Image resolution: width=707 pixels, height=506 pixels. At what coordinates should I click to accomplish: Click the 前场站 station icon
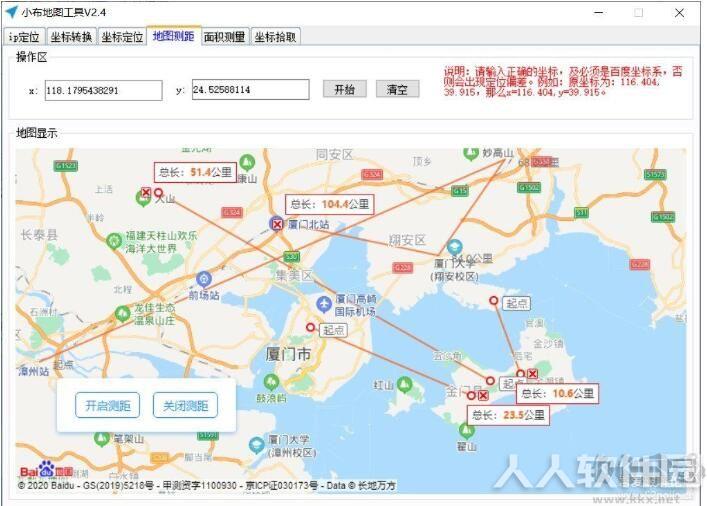(204, 280)
